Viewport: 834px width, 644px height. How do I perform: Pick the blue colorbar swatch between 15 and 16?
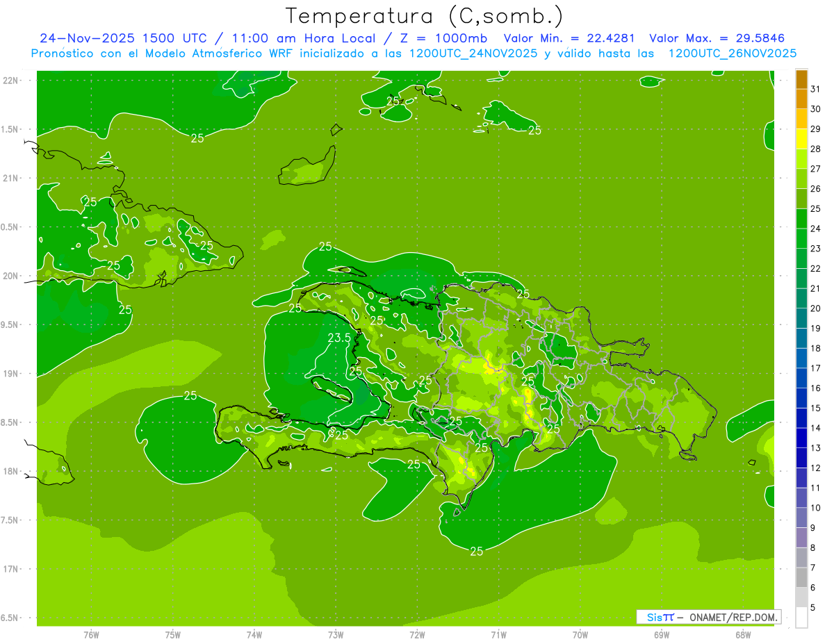801,398
